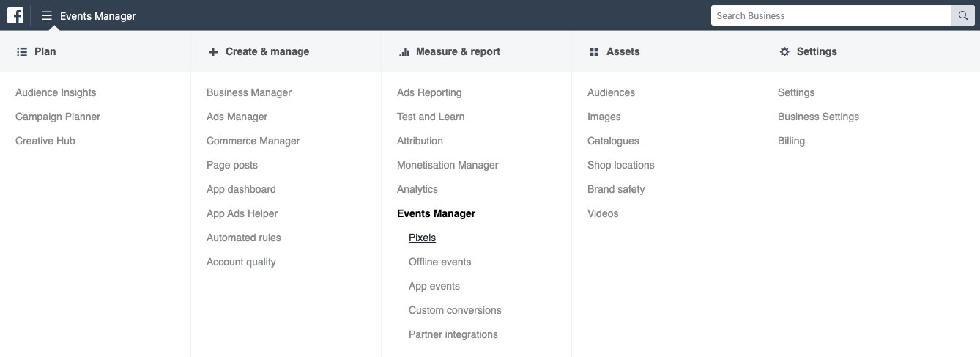980x357 pixels.
Task: Click the Assets column heading
Action: click(623, 51)
